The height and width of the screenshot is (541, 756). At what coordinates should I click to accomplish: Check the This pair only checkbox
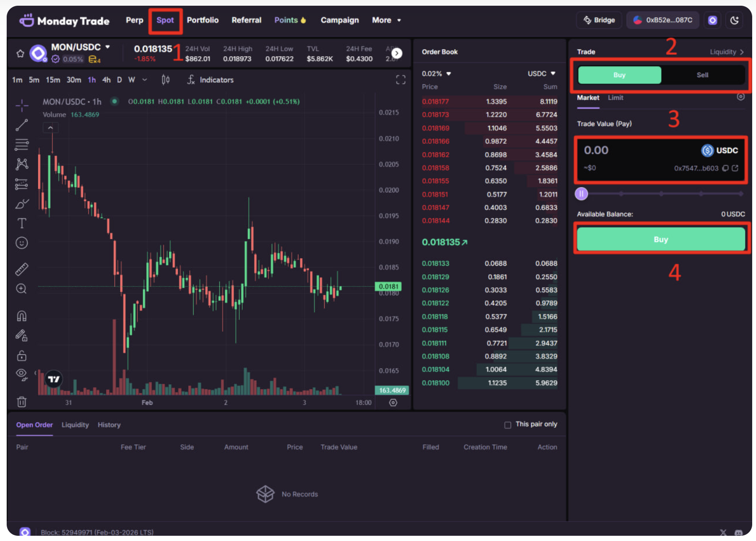(508, 425)
